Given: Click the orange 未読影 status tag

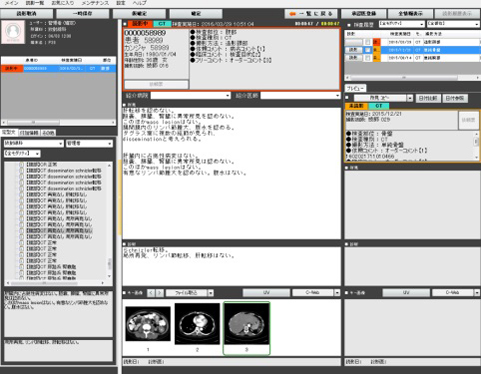Looking at the screenshot, I should click(x=356, y=106).
